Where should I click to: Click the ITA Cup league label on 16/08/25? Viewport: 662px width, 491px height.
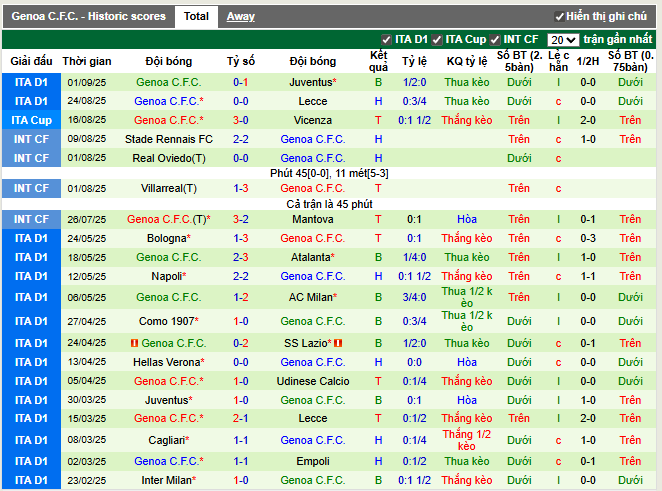(31, 120)
